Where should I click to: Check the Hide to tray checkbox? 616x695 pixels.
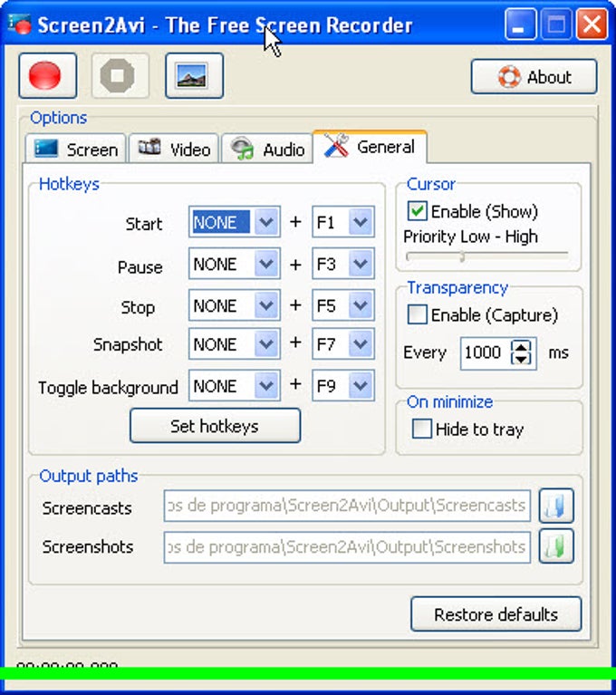[421, 429]
